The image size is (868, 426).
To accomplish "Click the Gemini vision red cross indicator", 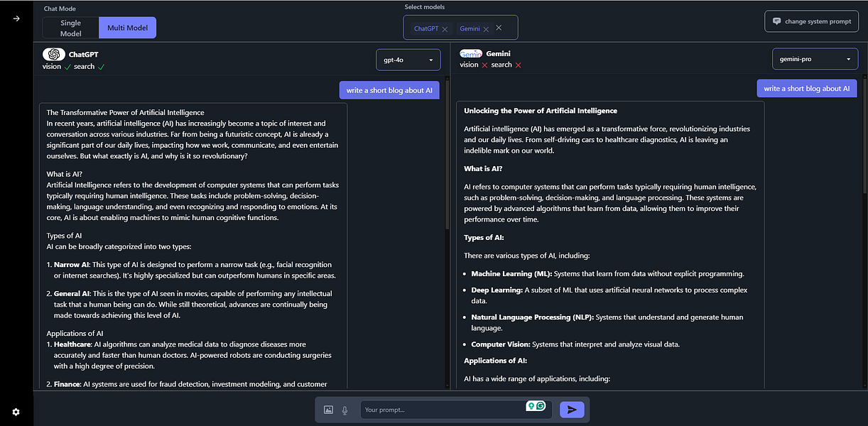I will 484,65.
